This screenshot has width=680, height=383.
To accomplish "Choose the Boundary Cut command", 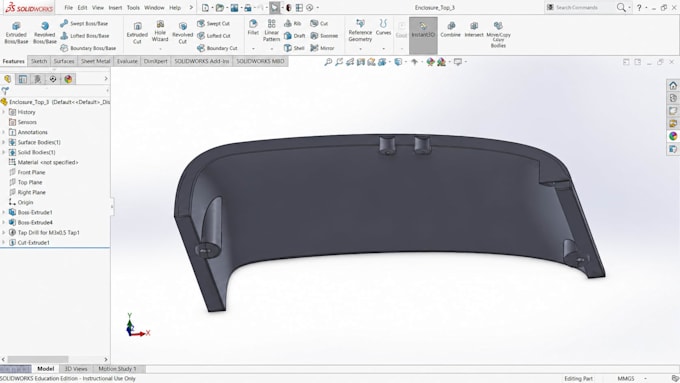I will pos(217,48).
